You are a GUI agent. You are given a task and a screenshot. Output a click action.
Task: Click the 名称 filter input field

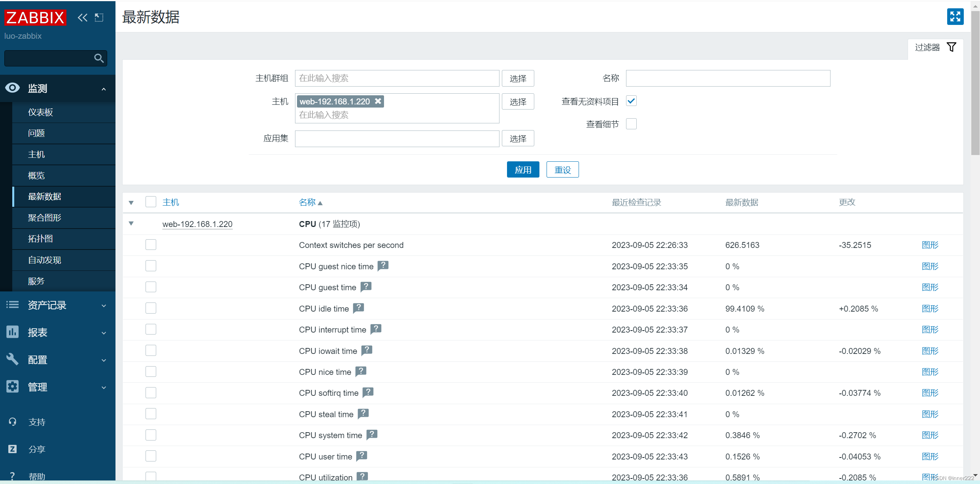coord(728,78)
